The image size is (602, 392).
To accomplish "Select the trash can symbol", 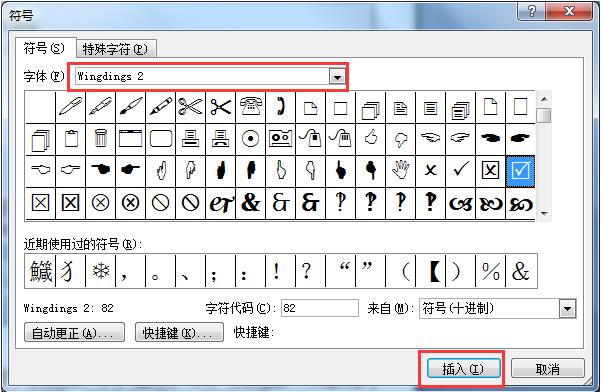I will coord(101,139).
